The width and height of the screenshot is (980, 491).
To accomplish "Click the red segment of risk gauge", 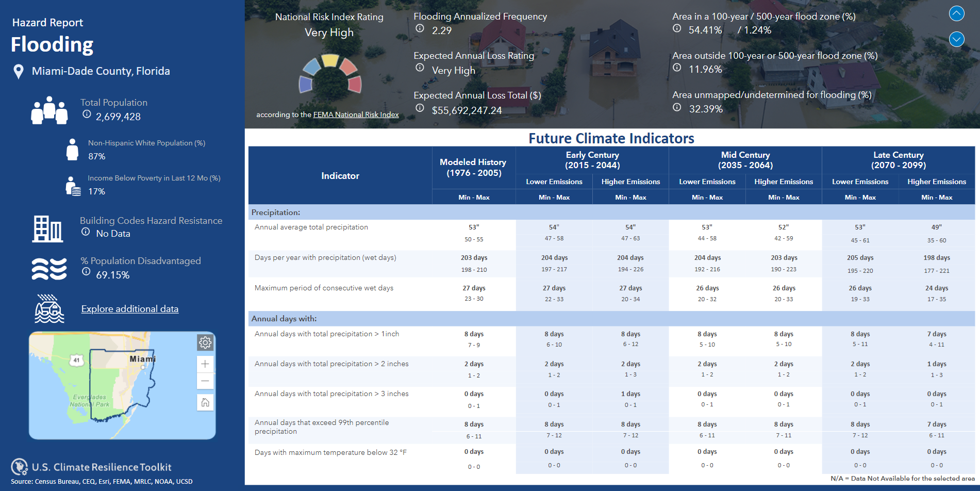I will click(355, 84).
